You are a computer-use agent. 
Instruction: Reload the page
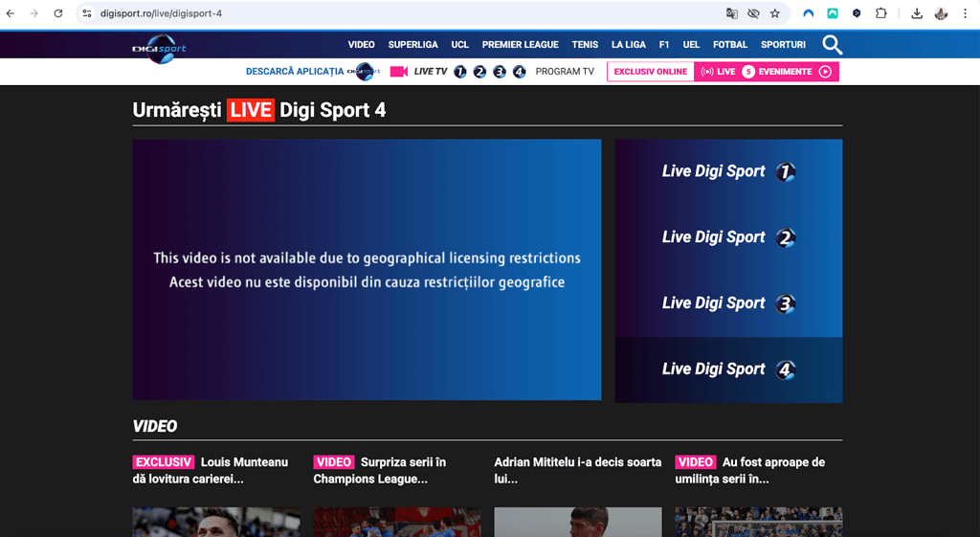click(58, 13)
